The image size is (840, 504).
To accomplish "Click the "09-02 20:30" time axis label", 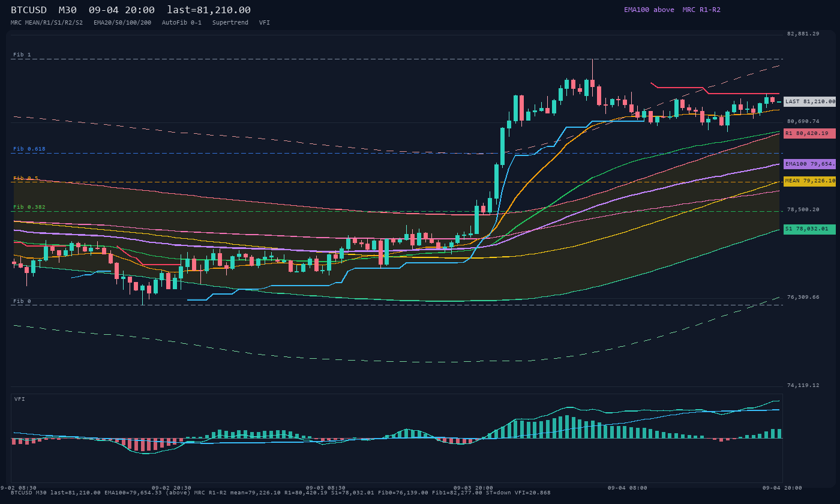I will (x=172, y=488).
